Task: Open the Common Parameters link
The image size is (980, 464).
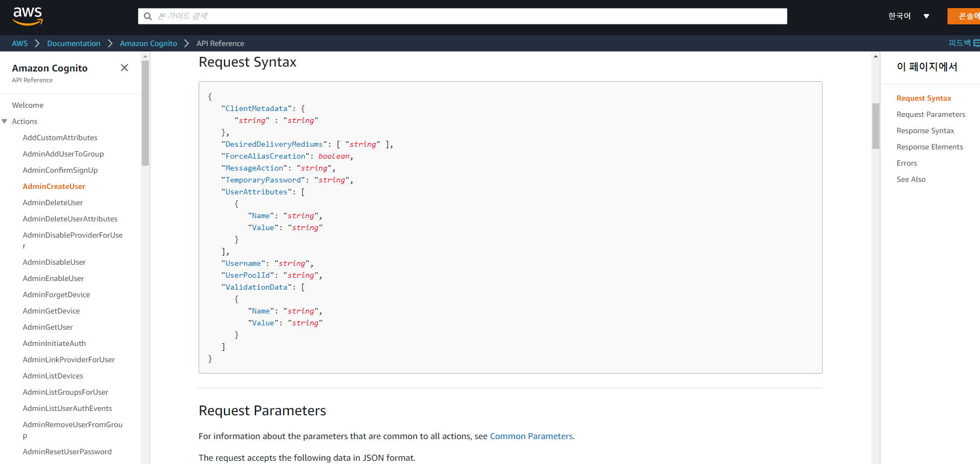Action: 531,436
